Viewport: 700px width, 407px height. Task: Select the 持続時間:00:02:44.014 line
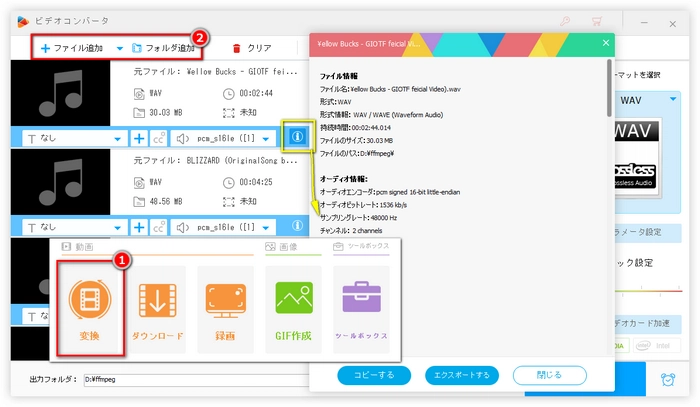pyautogui.click(x=355, y=127)
